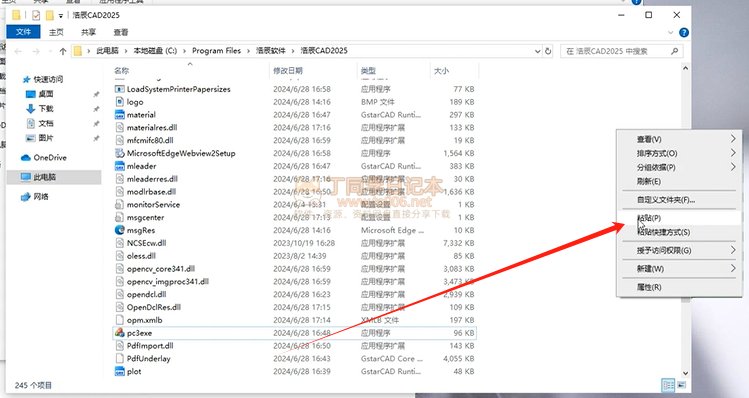Select the MicrosoftEdgeWebview2Setup installer icon
Image resolution: width=749 pixels, height=398 pixels.
[x=119, y=153]
